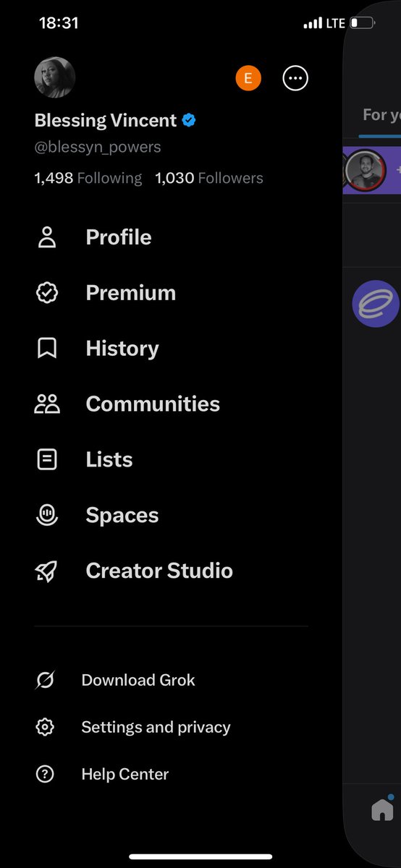
Task: Tap Blessing Vincent's profile picture
Action: (x=55, y=77)
